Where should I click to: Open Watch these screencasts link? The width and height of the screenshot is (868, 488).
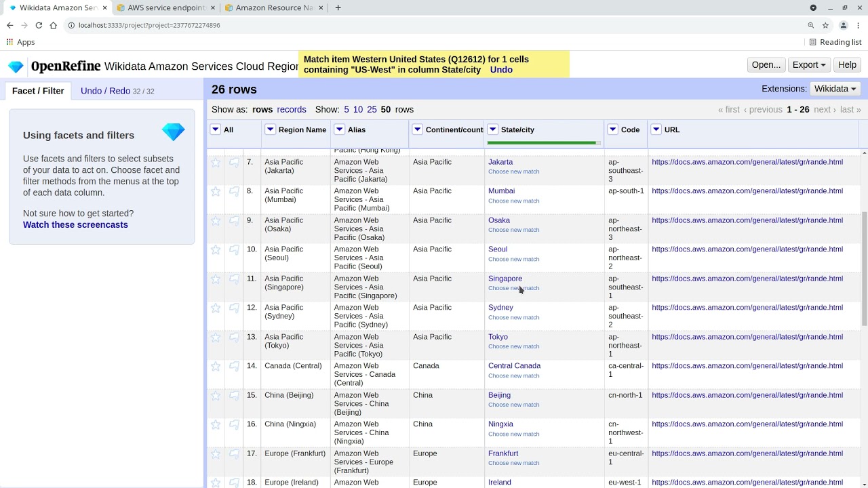pyautogui.click(x=75, y=224)
